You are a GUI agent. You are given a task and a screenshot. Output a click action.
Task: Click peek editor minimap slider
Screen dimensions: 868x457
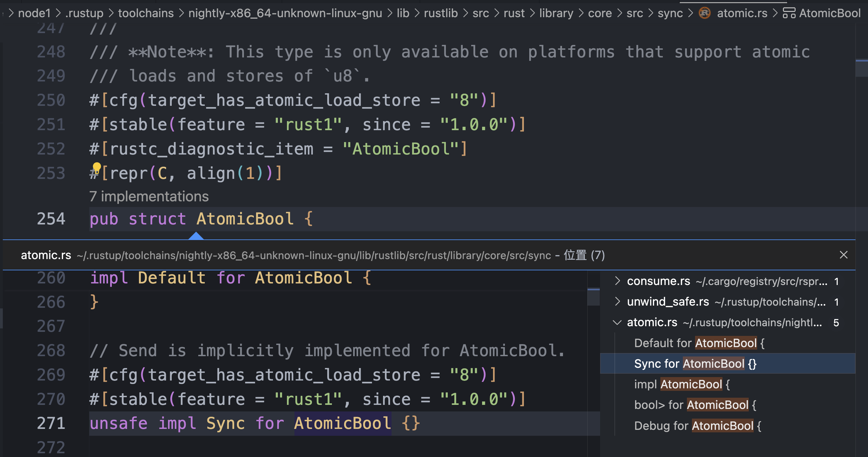pos(593,297)
